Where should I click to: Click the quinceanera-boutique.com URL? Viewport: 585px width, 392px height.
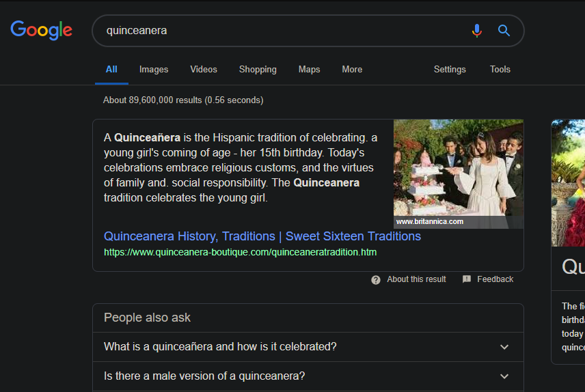click(241, 252)
